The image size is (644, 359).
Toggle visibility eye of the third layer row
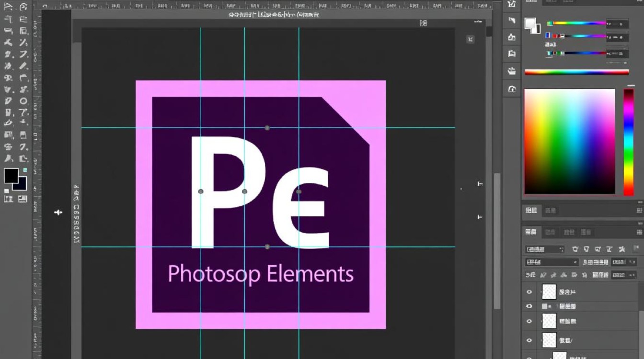tap(529, 321)
